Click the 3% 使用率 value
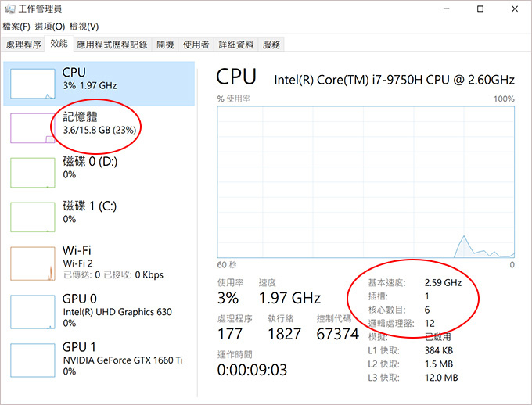Viewport: 532px width, 405px height. [228, 298]
